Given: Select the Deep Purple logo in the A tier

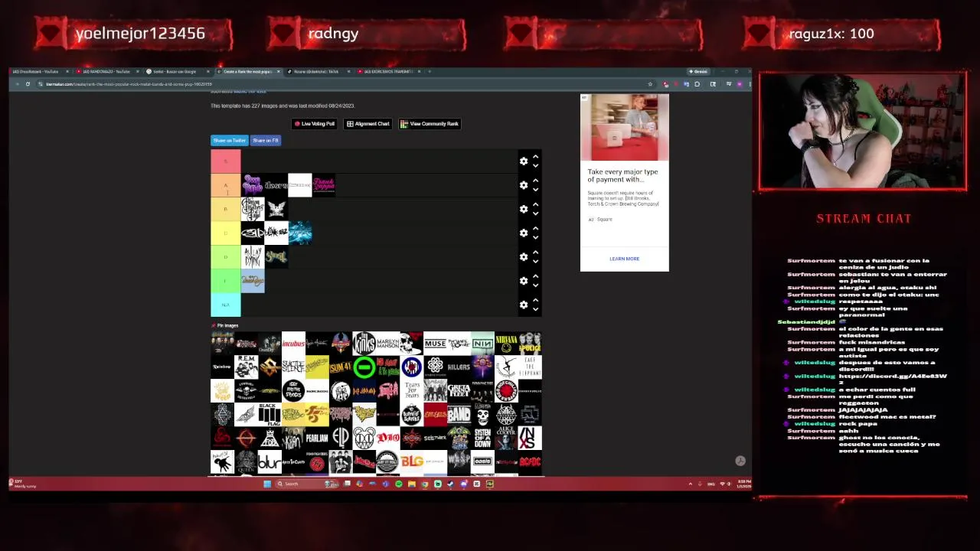Looking at the screenshot, I should click(x=253, y=185).
